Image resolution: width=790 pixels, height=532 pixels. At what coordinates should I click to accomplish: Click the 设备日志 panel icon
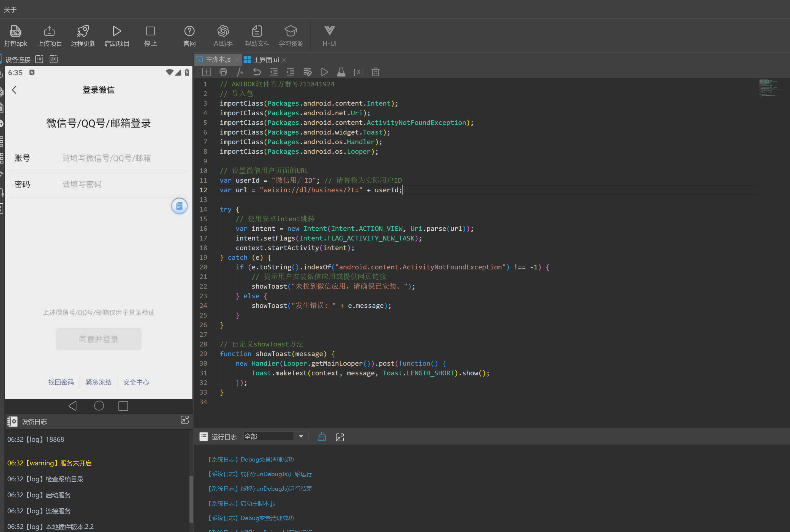12,421
